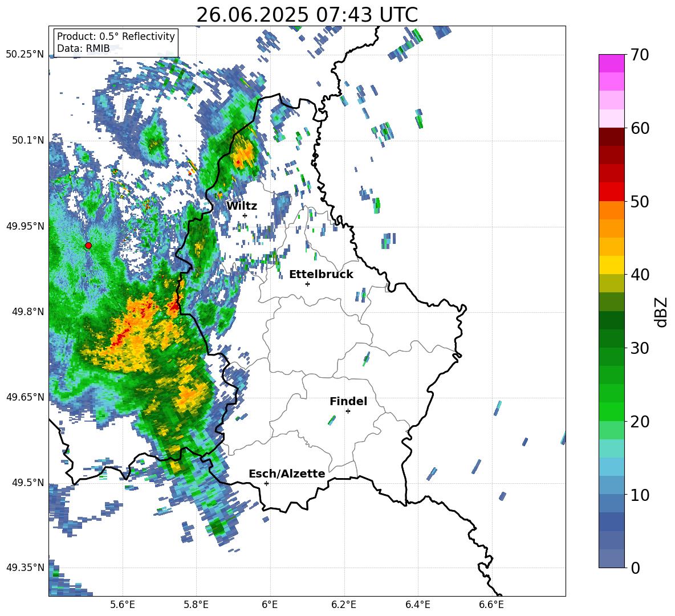675x616 pixels.
Task: Click the title 26.06.2025 07:43 UTC
Action: coord(307,15)
